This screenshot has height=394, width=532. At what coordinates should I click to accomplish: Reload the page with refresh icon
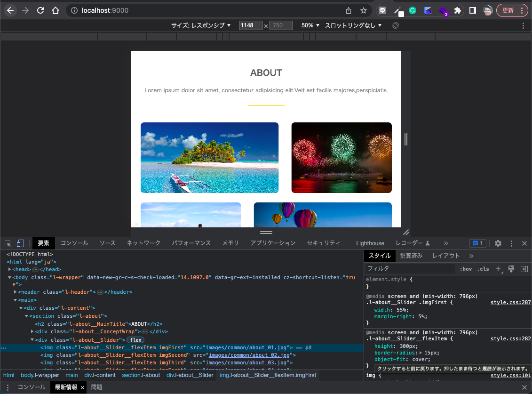point(40,10)
